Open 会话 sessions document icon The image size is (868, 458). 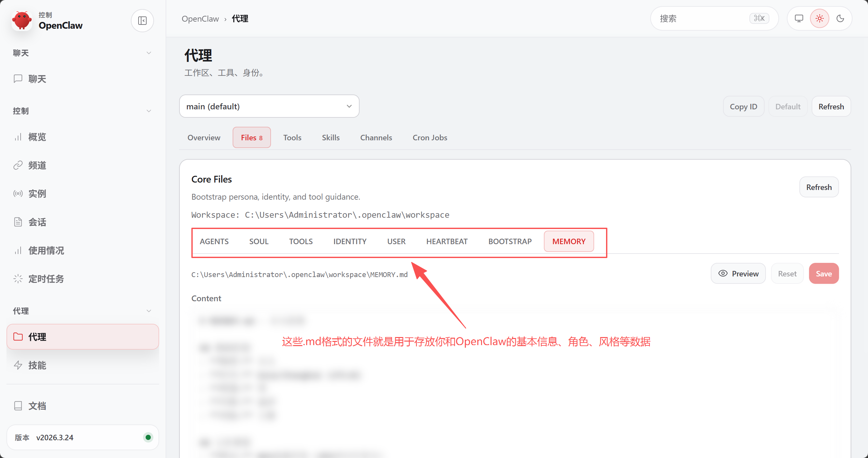pyautogui.click(x=18, y=222)
